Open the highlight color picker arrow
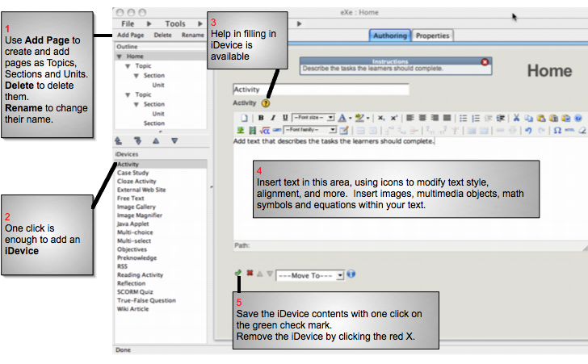 pos(367,118)
